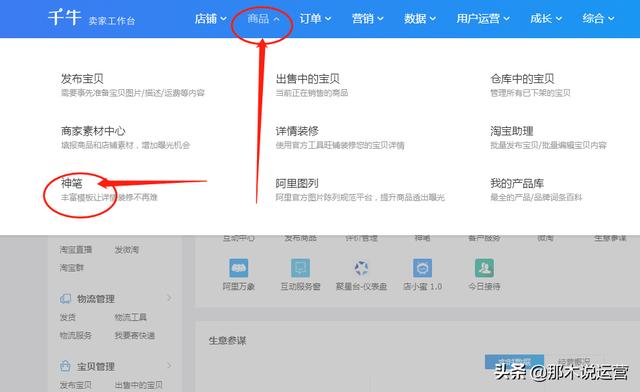Screen dimensions: 640x392
Task: Select 详情装修 menu entry
Action: click(x=297, y=131)
